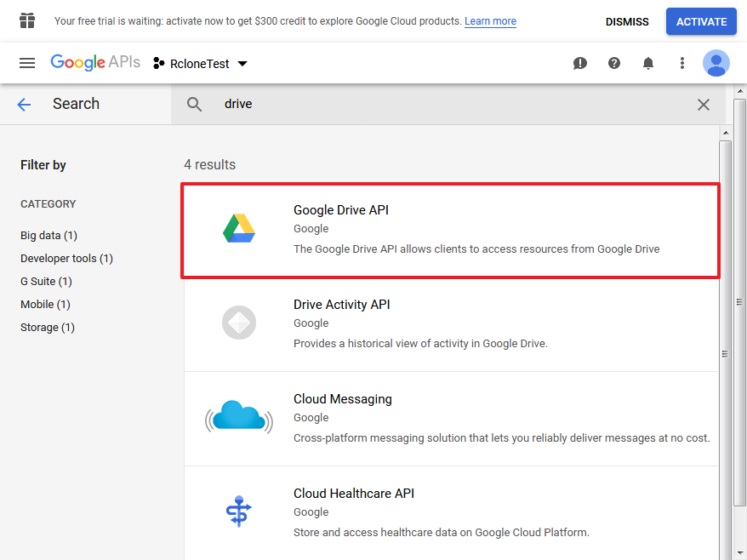Click the blue ACTIVATE button
Viewport: 747px width, 560px height.
(x=701, y=21)
